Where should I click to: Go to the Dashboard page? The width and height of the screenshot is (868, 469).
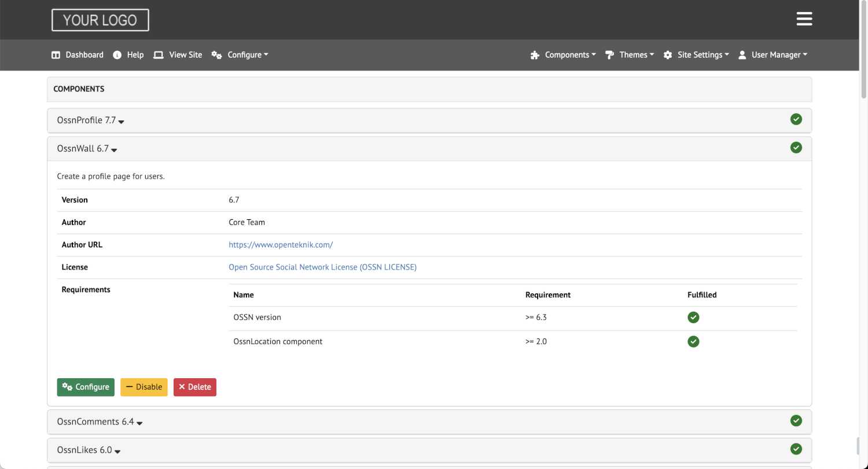pyautogui.click(x=78, y=55)
